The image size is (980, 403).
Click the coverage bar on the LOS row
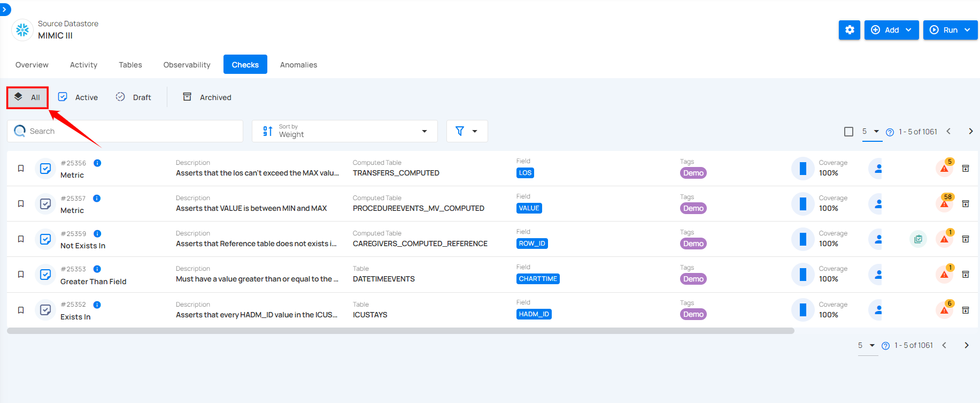(802, 169)
